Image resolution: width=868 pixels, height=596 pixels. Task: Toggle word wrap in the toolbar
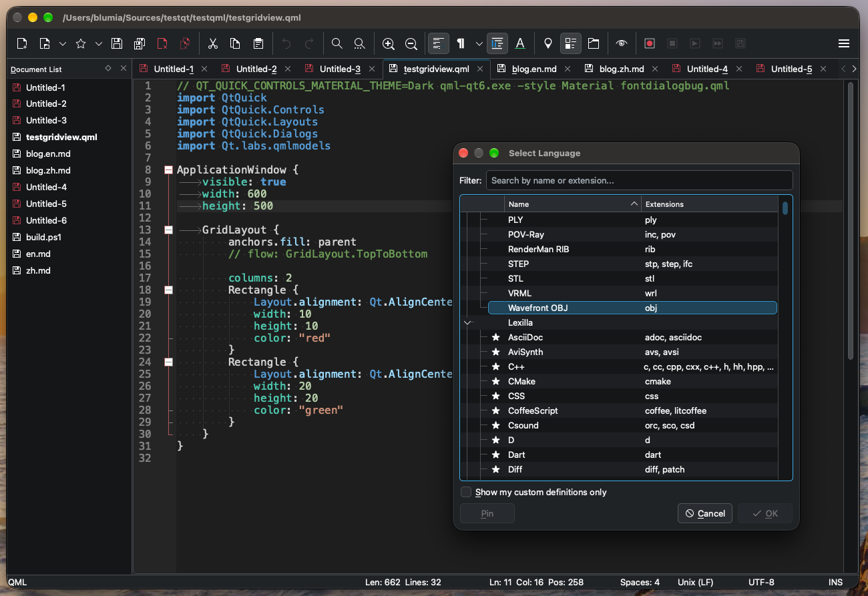click(x=438, y=43)
